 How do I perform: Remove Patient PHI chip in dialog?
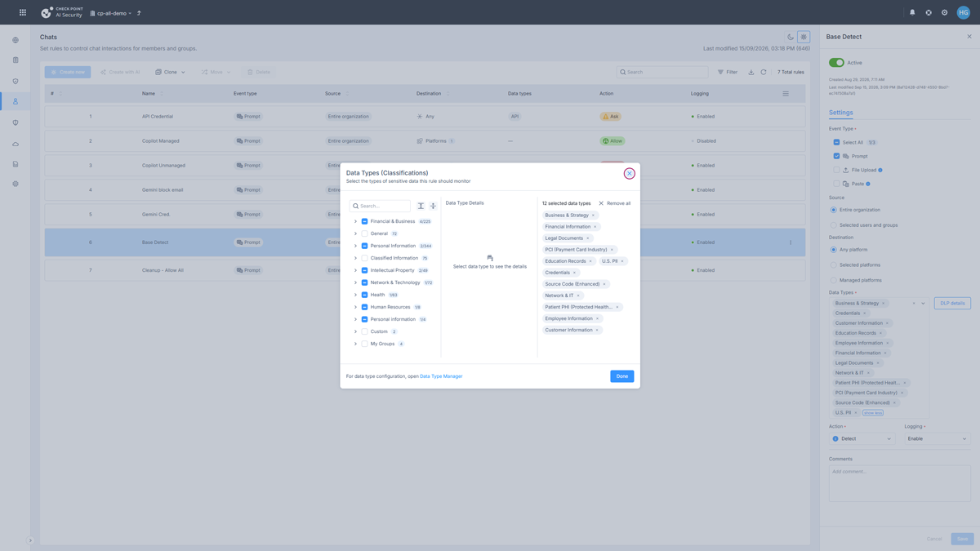(x=617, y=307)
